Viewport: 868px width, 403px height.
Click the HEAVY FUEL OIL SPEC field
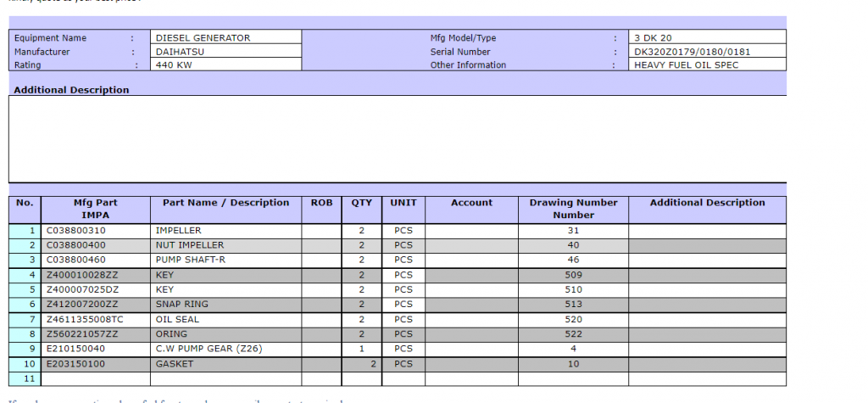pyautogui.click(x=708, y=64)
